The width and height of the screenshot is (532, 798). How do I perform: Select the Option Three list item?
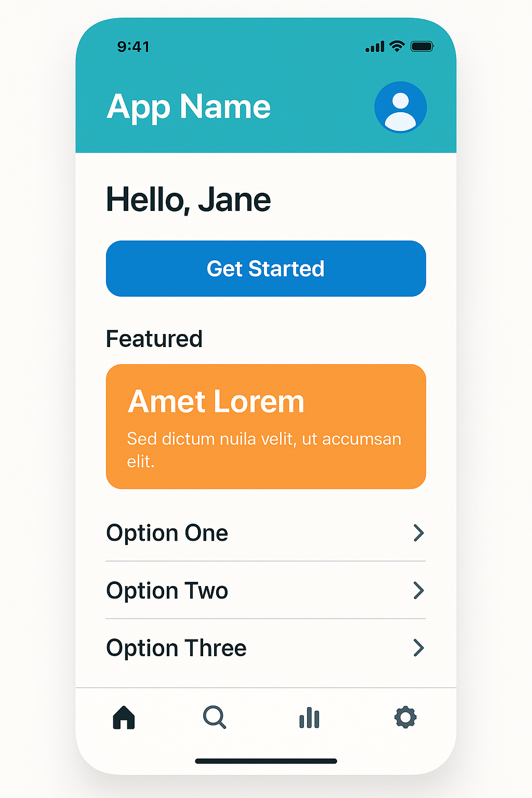click(x=266, y=648)
